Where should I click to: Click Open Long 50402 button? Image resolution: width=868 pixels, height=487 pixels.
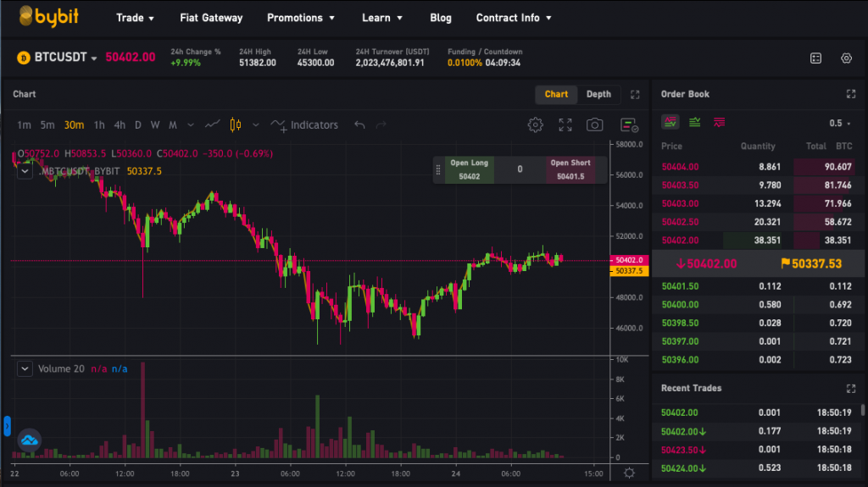[x=469, y=170]
